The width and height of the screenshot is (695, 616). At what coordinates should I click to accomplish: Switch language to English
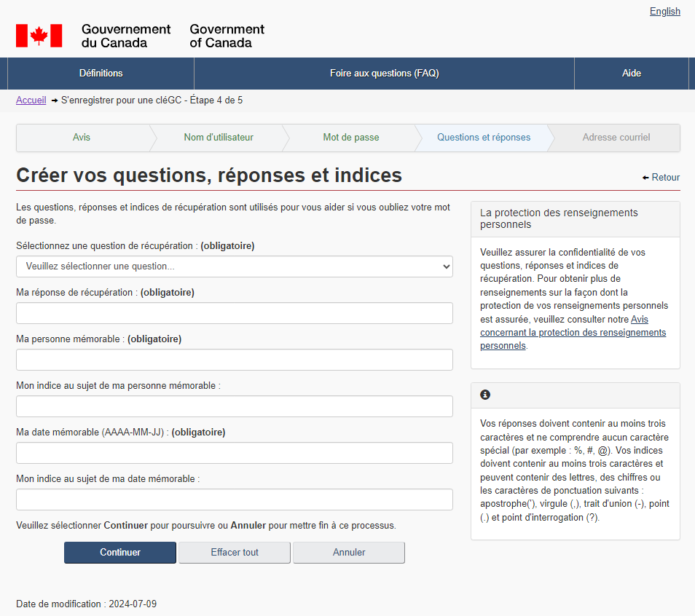tap(664, 11)
